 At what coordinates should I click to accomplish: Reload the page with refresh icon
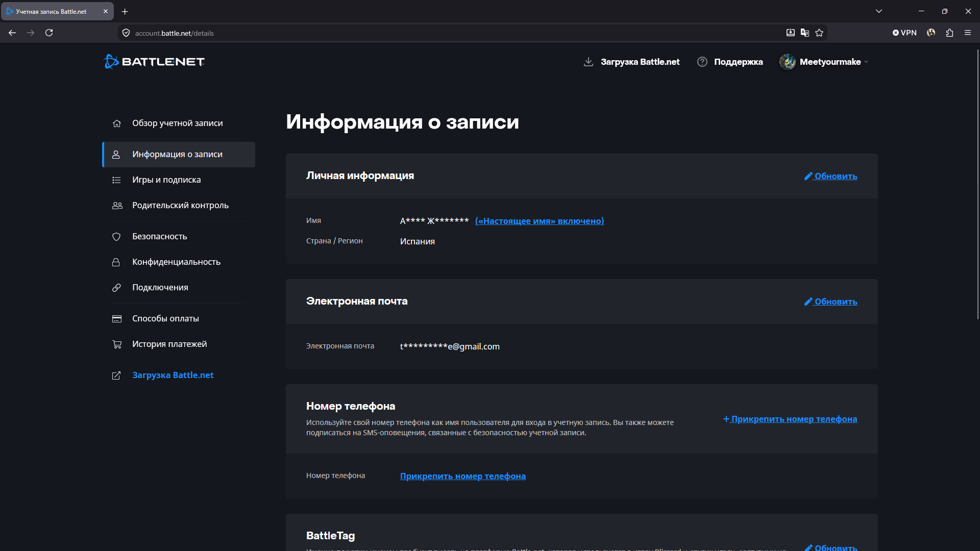pyautogui.click(x=49, y=33)
